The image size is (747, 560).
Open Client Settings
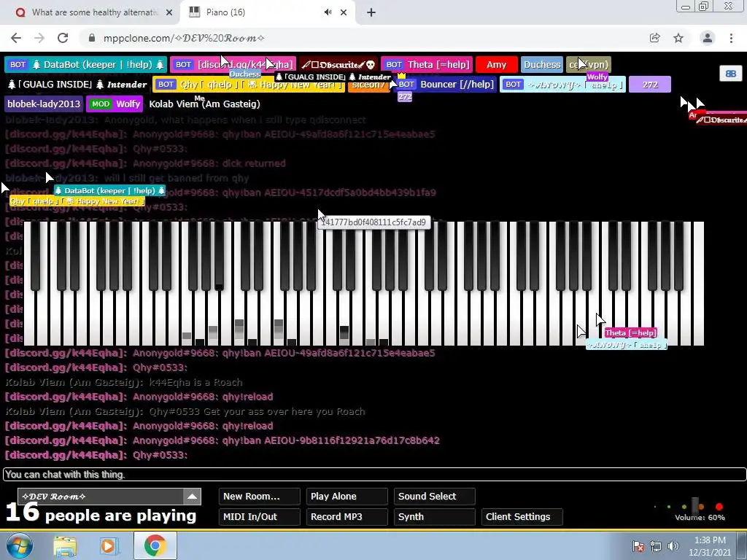[522, 517]
